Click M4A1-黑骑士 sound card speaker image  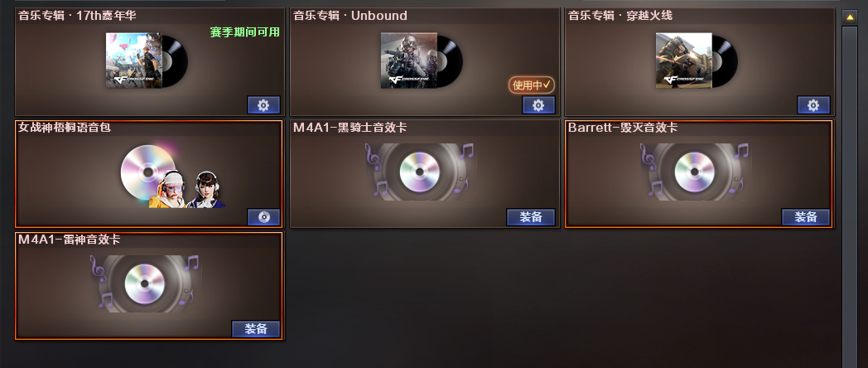[x=421, y=172]
